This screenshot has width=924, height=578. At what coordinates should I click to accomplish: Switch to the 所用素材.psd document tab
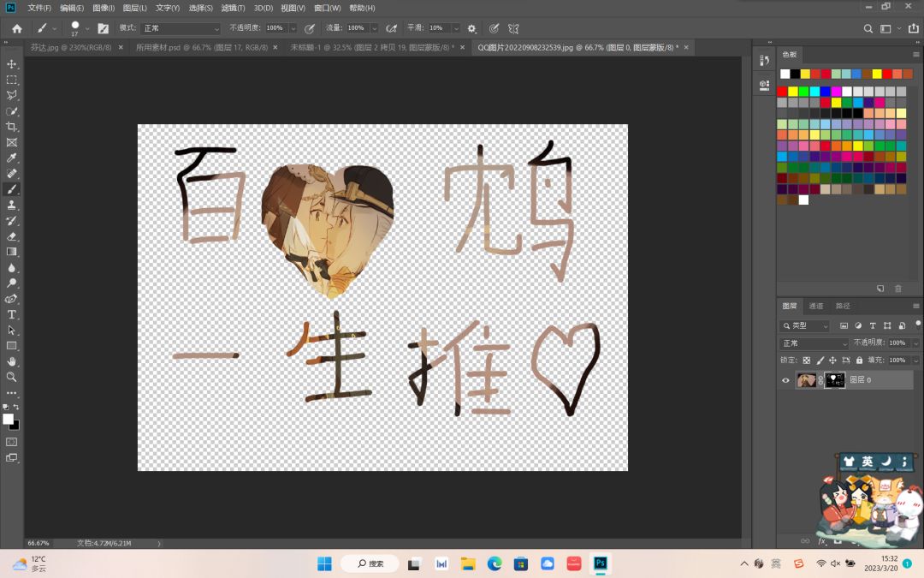[x=202, y=48]
